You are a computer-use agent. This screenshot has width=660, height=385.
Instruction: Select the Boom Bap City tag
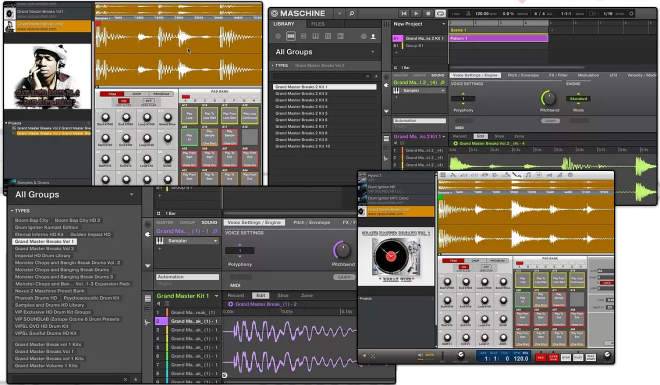coord(32,220)
